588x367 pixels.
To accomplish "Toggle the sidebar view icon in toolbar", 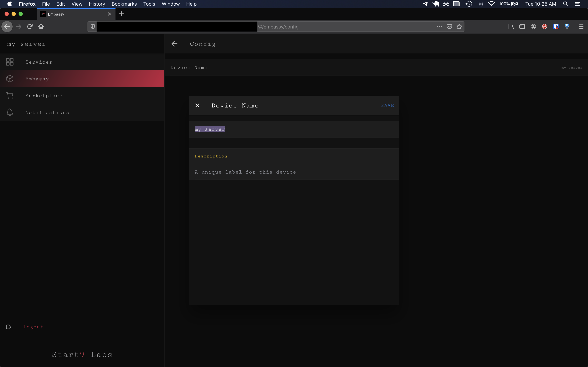I will [x=522, y=27].
